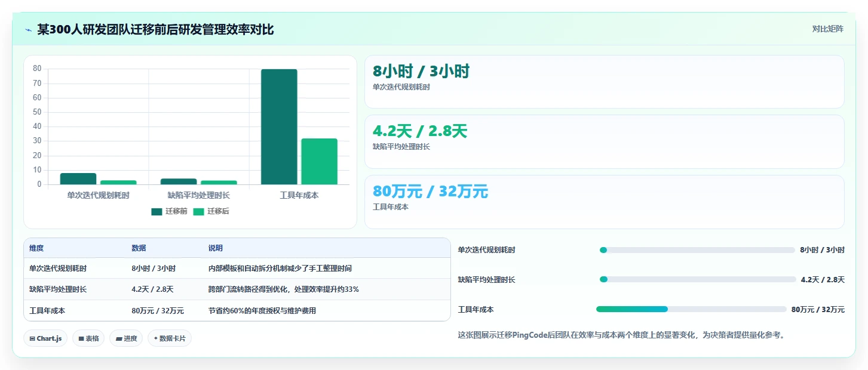This screenshot has width=868, height=370.
Task: Click the 缺陷平均处理时长 迁移前 bar
Action: pos(179,181)
